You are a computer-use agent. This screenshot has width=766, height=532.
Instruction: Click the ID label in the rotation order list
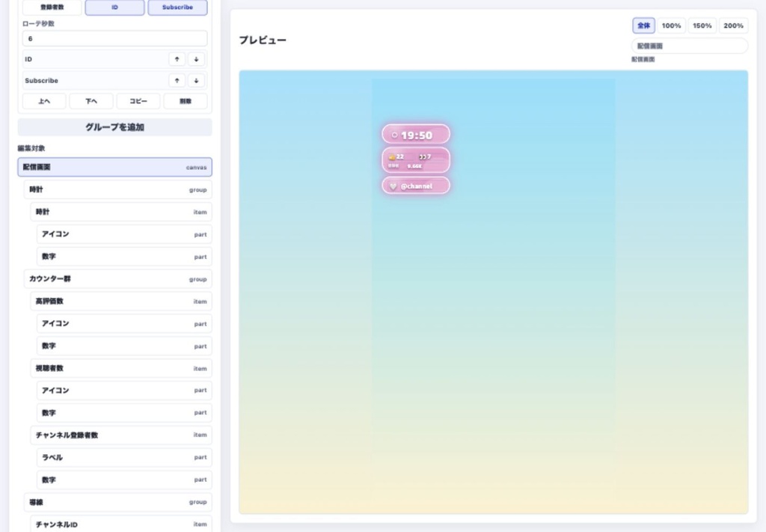click(x=28, y=59)
